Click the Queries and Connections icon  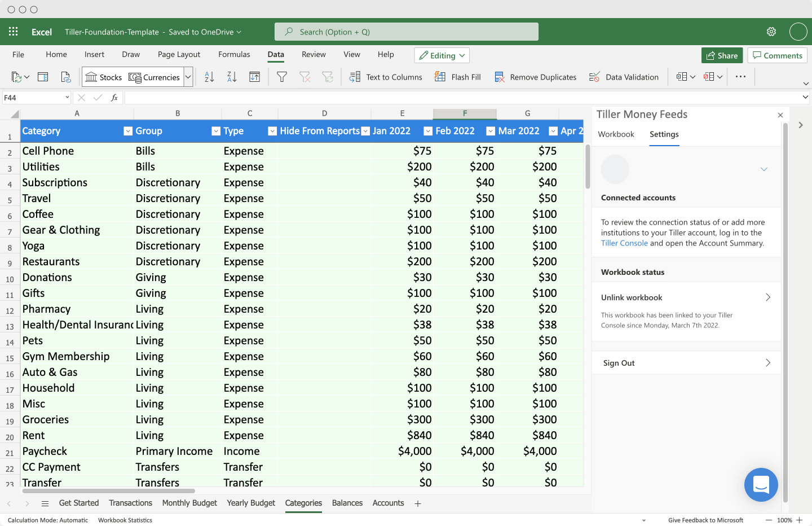tap(43, 77)
